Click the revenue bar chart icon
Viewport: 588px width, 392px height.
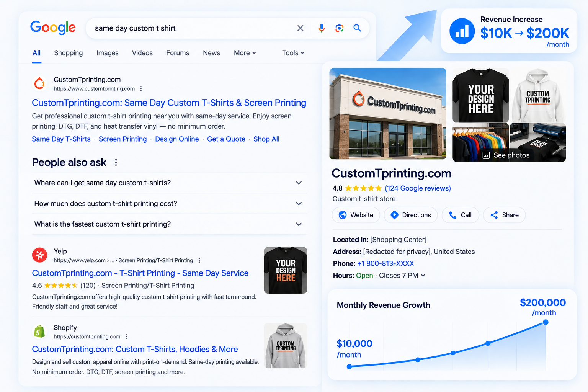click(x=462, y=31)
